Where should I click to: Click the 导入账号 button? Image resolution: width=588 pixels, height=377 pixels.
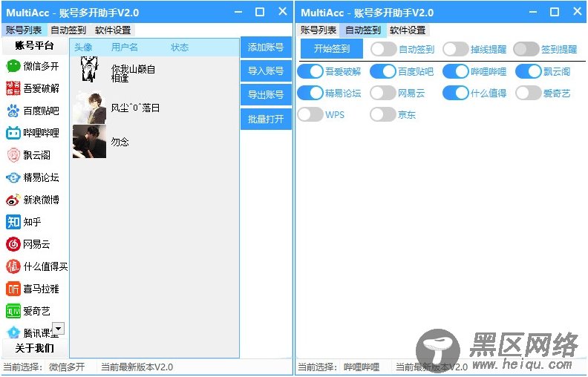coord(266,71)
